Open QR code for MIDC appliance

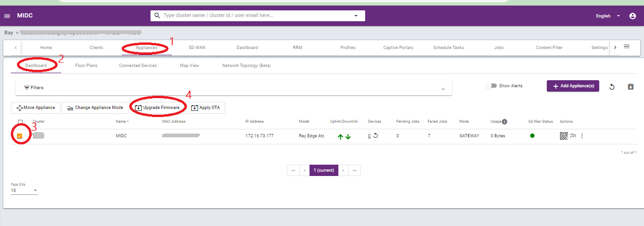point(563,136)
